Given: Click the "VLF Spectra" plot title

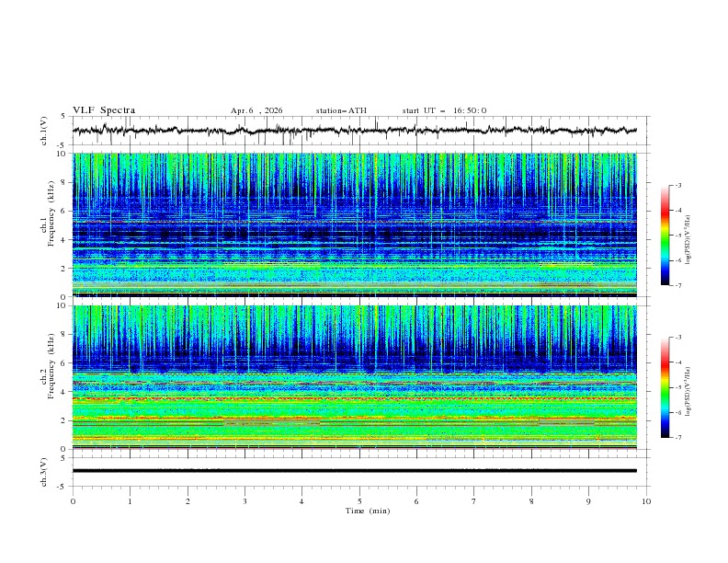Looking at the screenshot, I should [x=104, y=110].
